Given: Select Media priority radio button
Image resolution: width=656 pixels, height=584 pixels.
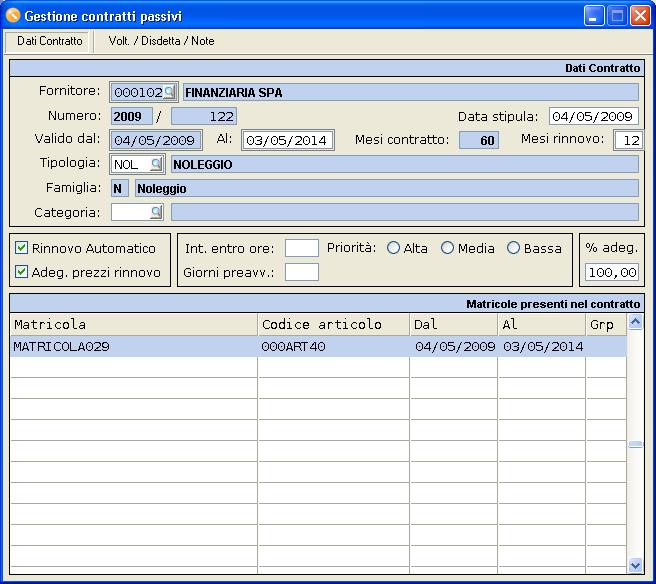Looking at the screenshot, I should pyautogui.click(x=448, y=248).
